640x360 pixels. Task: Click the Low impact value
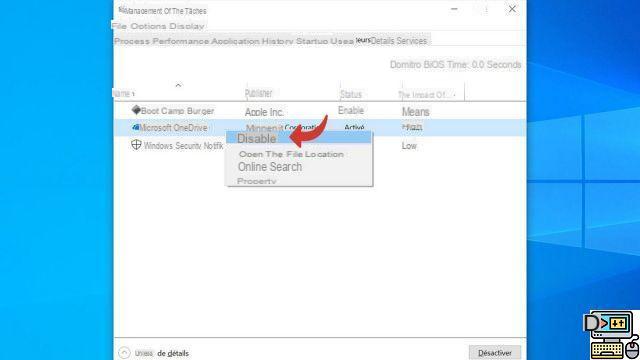[409, 146]
